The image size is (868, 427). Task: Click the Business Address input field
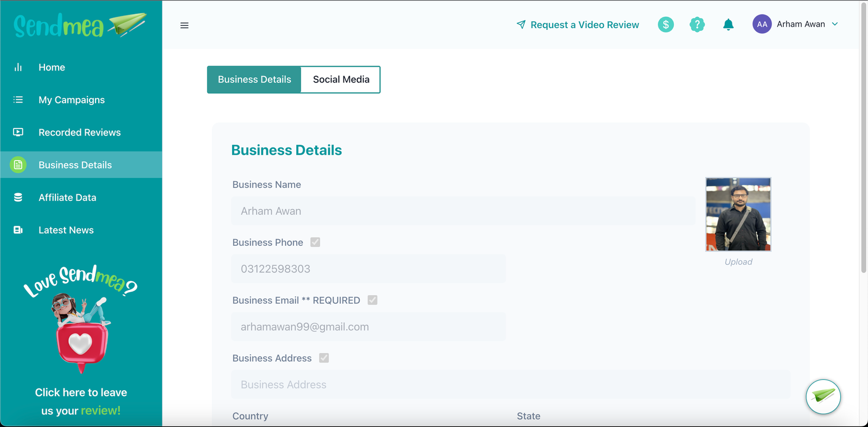[x=510, y=385]
